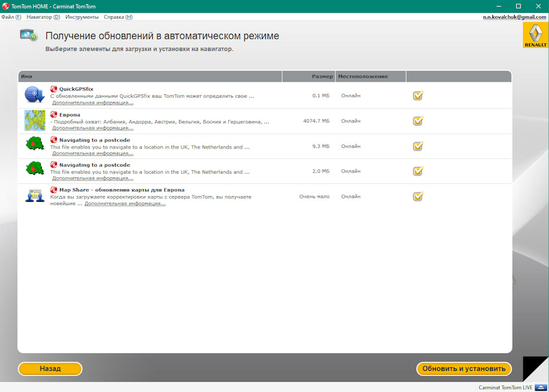Click the account email n.n.kovalchuk@gmail.com

(515, 17)
